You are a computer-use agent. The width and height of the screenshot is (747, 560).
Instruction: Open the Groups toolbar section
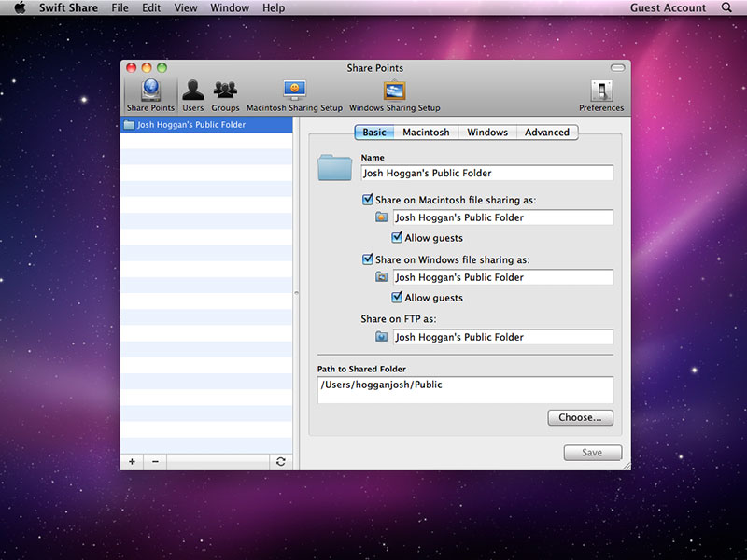pos(225,96)
